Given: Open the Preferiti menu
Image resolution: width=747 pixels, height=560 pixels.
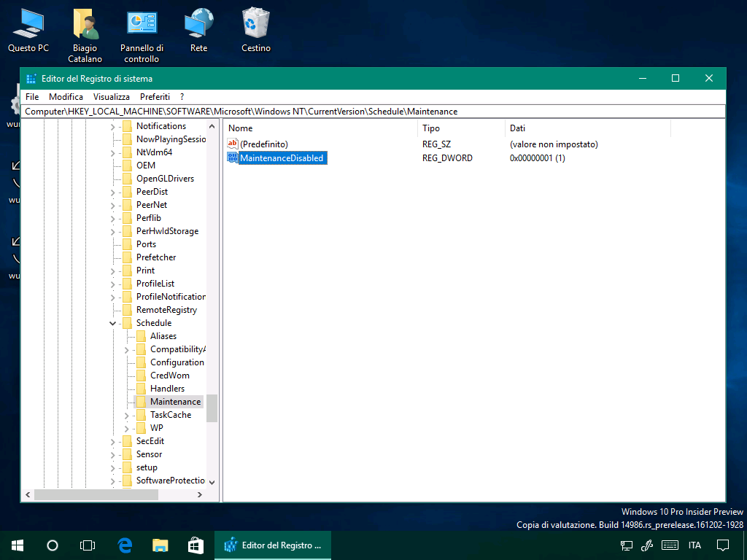Looking at the screenshot, I should (x=155, y=97).
